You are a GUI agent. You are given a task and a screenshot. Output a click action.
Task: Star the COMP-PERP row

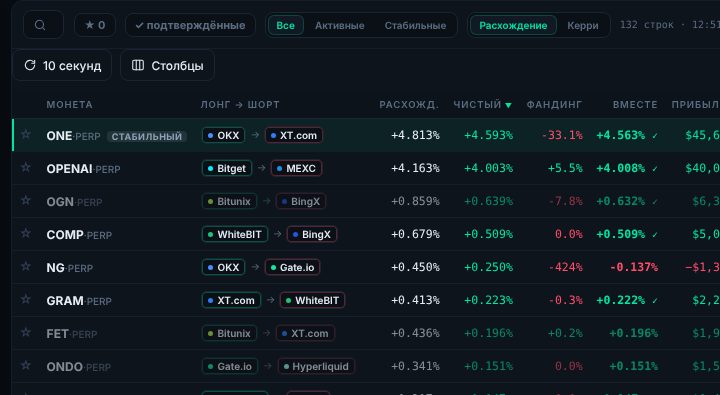[x=26, y=233]
